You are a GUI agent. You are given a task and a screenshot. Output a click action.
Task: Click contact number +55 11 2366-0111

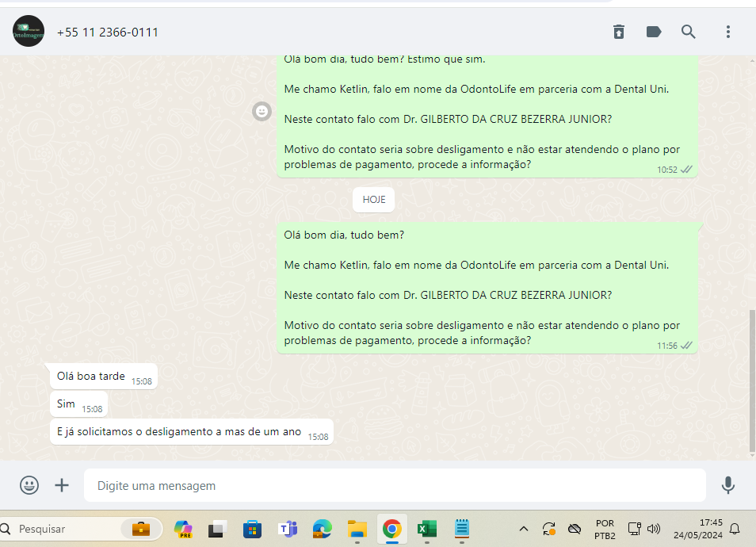click(108, 33)
